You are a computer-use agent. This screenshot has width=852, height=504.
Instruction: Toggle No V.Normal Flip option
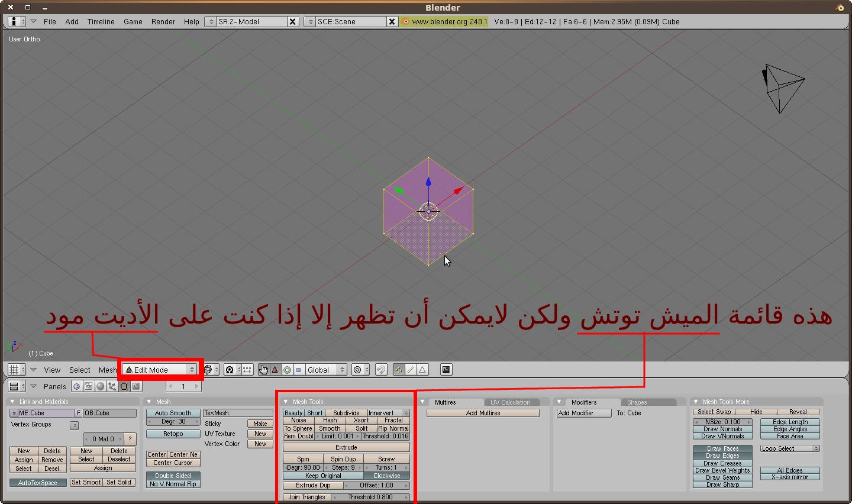pos(173,484)
